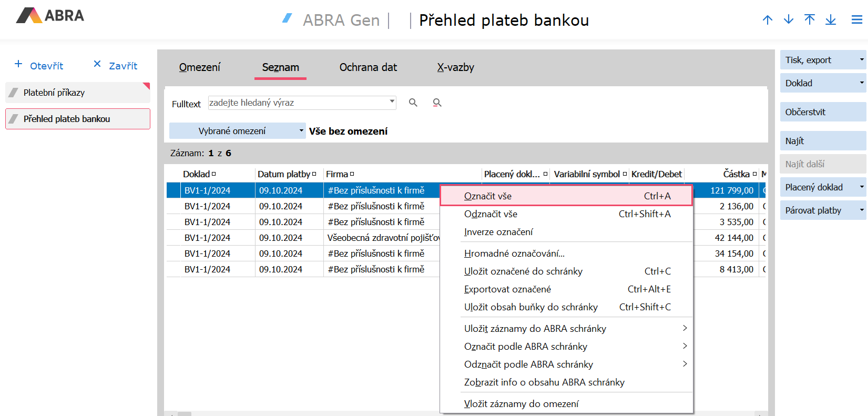Screen dimensions: 868x416
Task: Jump to first record arrow icon
Action: point(810,20)
